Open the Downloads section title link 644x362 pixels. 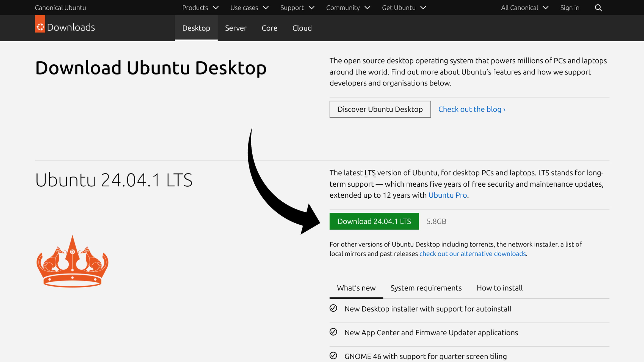[x=71, y=27]
